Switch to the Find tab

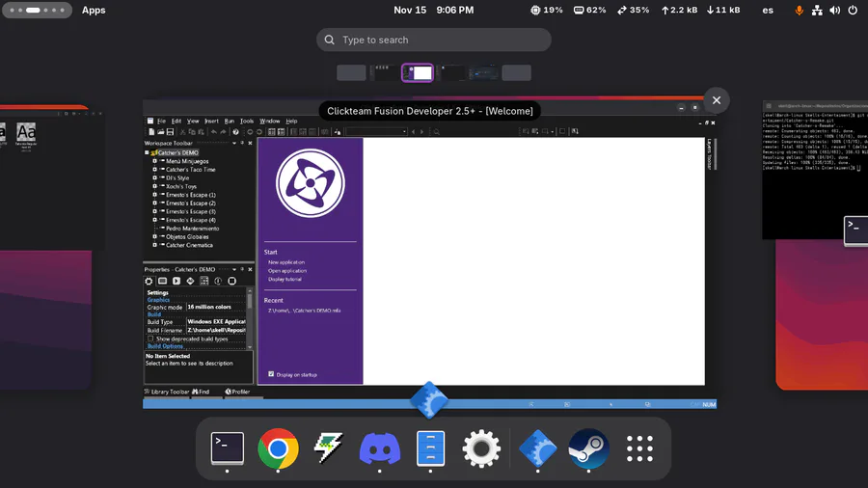[201, 392]
